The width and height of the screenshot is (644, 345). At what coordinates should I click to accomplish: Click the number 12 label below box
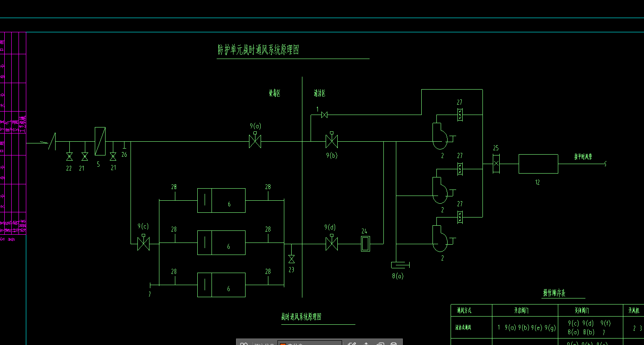click(537, 182)
